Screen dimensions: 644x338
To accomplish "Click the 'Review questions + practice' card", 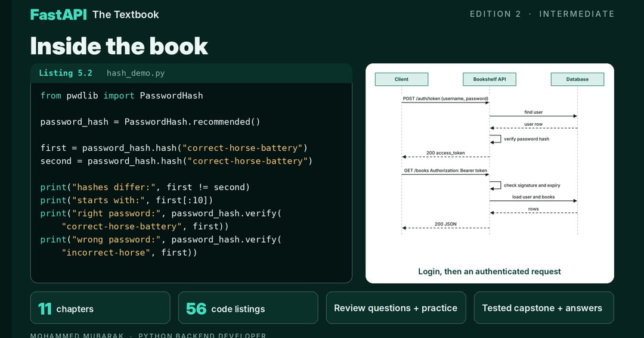I will tap(396, 308).
